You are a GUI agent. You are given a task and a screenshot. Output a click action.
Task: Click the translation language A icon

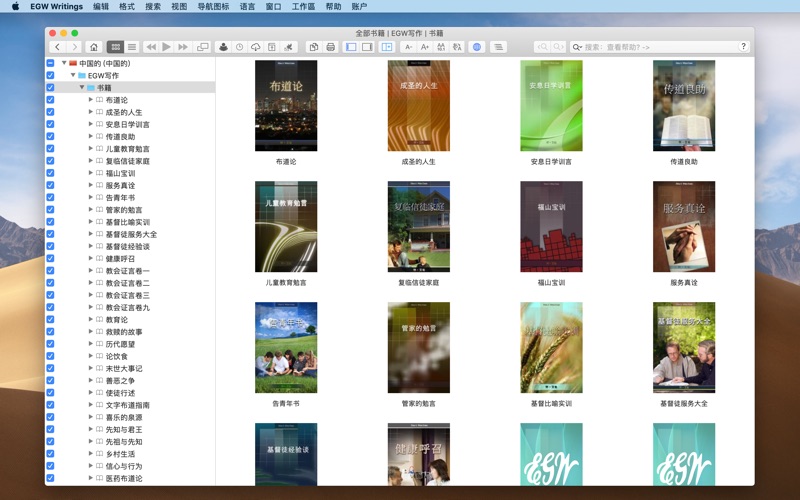[x=457, y=47]
